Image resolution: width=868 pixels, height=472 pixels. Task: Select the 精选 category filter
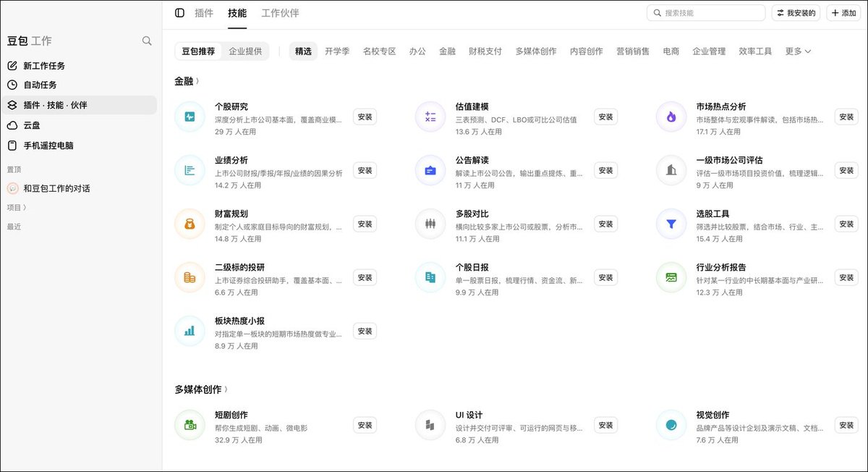point(303,51)
